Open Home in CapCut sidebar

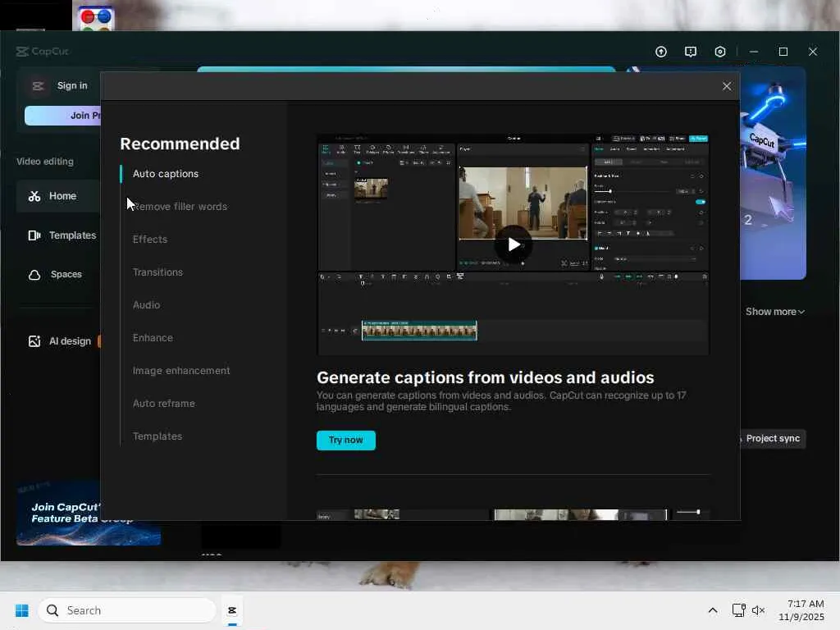point(58,196)
